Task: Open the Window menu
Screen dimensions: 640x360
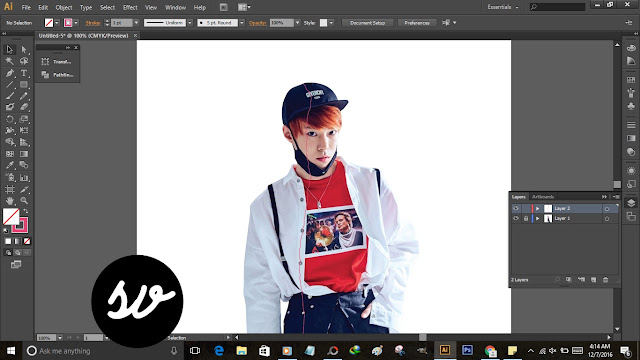Action: [175, 7]
